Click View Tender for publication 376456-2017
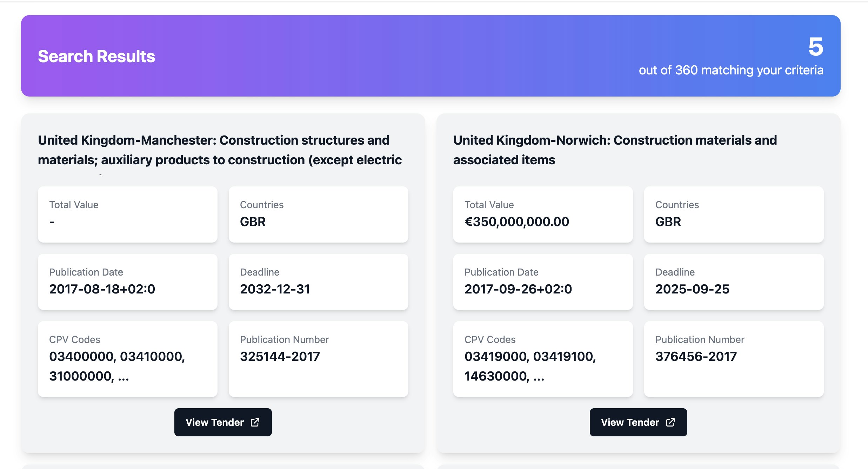 point(638,422)
